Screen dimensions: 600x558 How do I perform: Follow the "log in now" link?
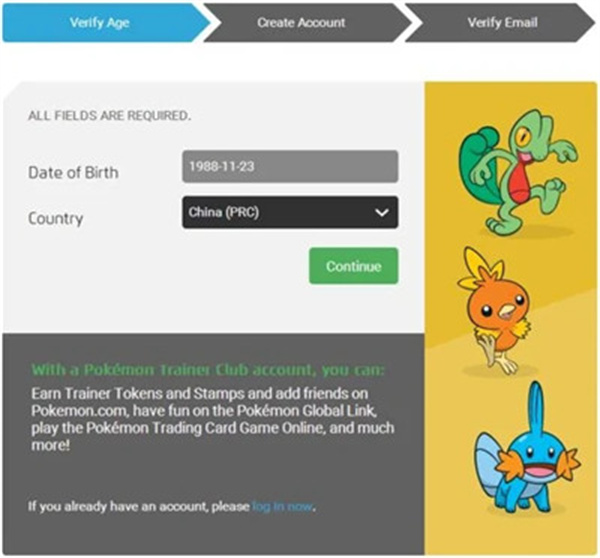[282, 507]
